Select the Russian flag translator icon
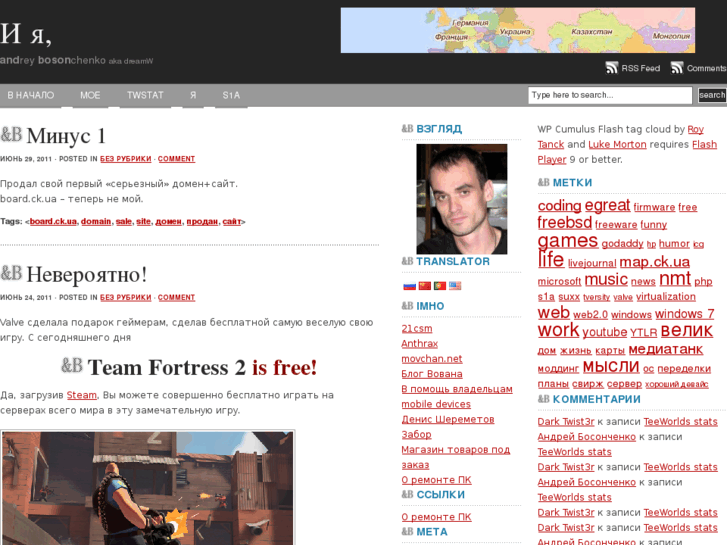This screenshot has height=545, width=727. pyautogui.click(x=409, y=286)
